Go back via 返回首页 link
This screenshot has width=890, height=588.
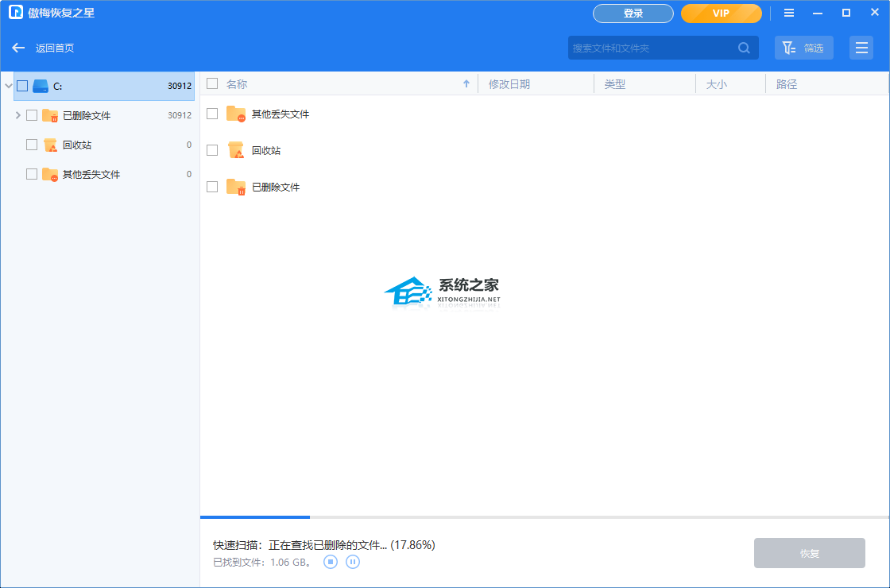tap(55, 48)
